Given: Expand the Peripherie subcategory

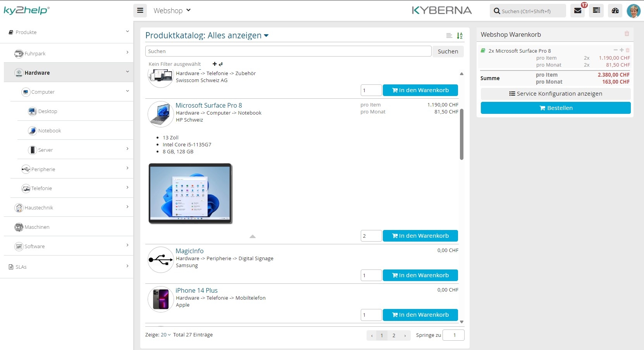Looking at the screenshot, I should coord(127,168).
